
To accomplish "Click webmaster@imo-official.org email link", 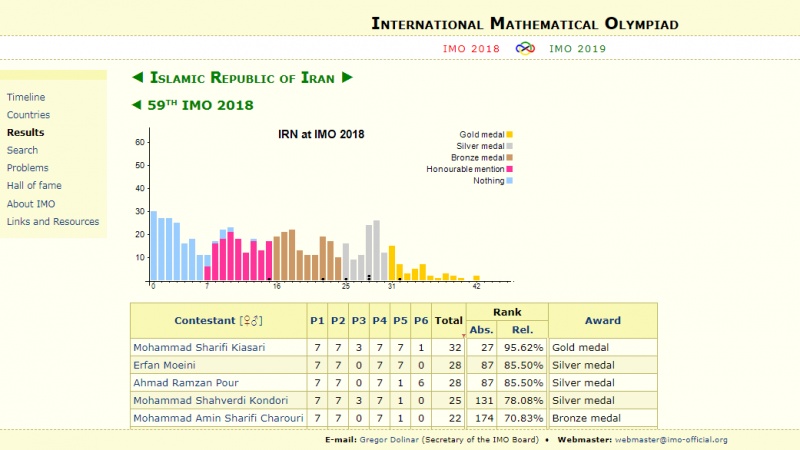I will pyautogui.click(x=671, y=440).
